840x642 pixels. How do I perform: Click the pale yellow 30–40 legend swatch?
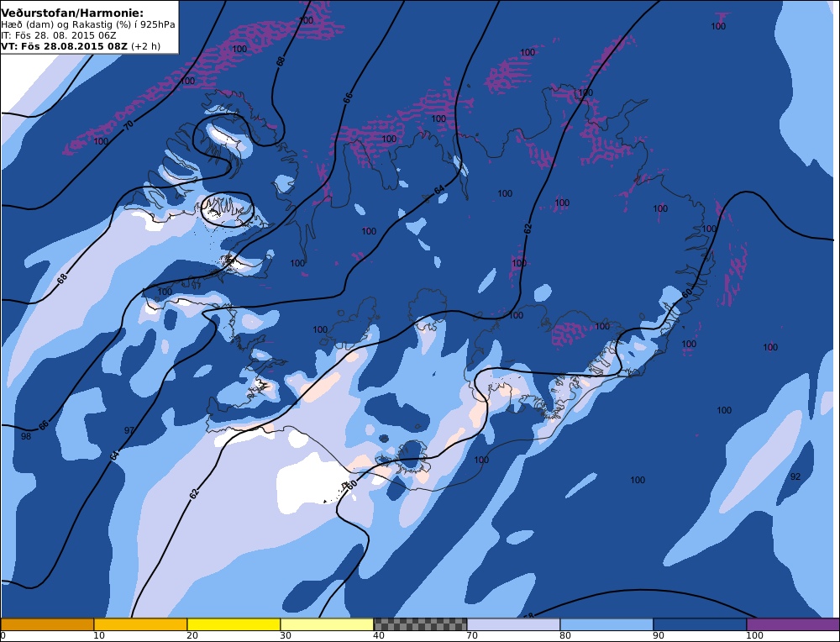[x=327, y=624]
